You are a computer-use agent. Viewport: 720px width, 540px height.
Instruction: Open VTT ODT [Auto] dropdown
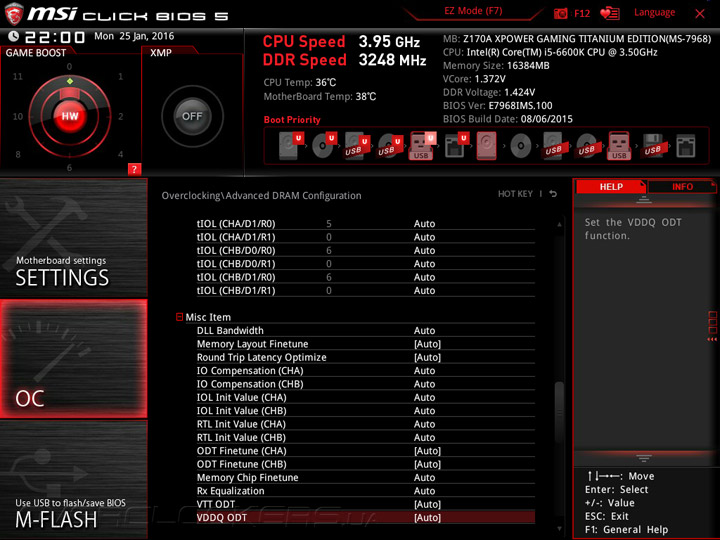[427, 504]
